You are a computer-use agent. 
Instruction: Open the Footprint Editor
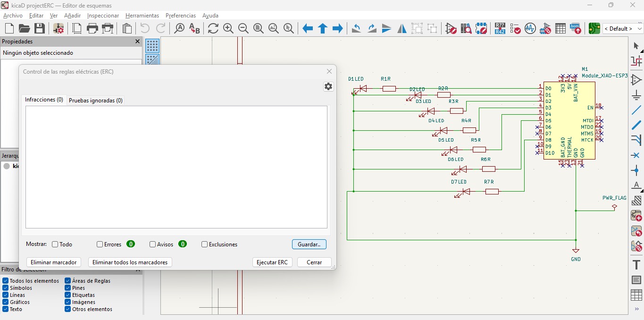pos(481,28)
